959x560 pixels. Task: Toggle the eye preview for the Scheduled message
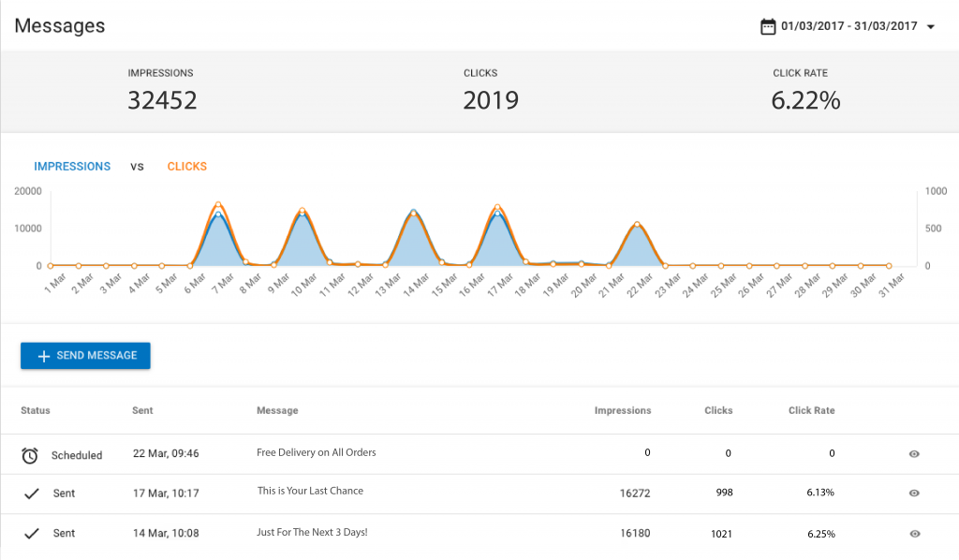(x=913, y=454)
